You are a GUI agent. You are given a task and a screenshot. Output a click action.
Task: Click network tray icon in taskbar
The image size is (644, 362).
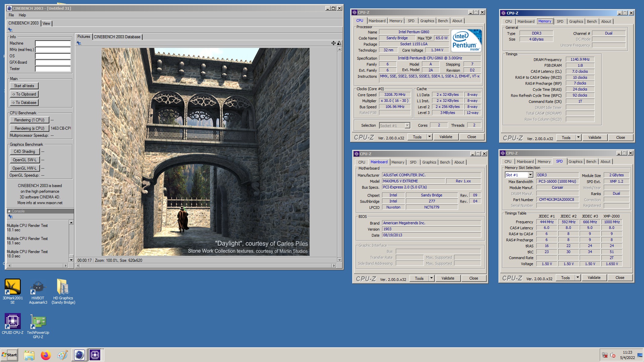[x=604, y=355]
